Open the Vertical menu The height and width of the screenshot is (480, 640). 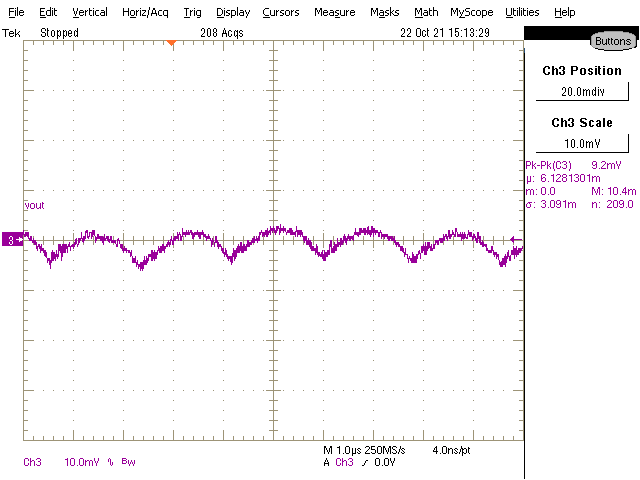[x=90, y=12]
